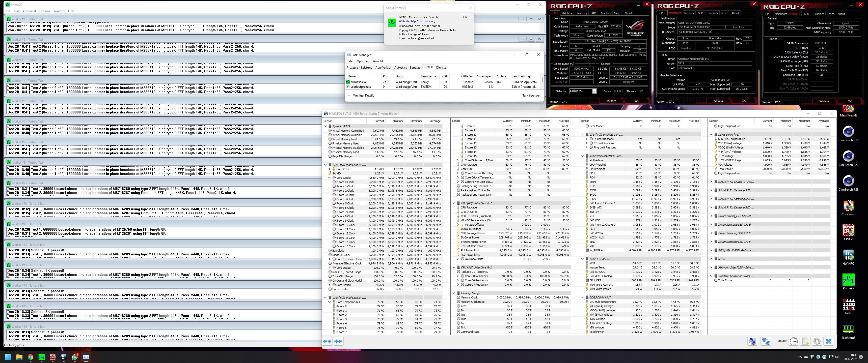The width and height of the screenshot is (868, 363).
Task: Open CineBench R20 desktop icon
Action: tap(848, 158)
